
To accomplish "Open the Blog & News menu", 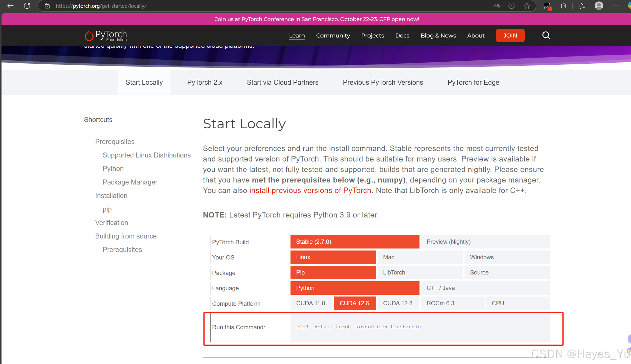I will coord(438,35).
